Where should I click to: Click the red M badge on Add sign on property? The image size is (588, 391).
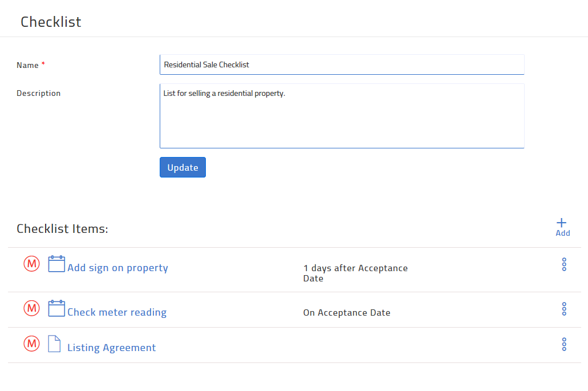(31, 264)
